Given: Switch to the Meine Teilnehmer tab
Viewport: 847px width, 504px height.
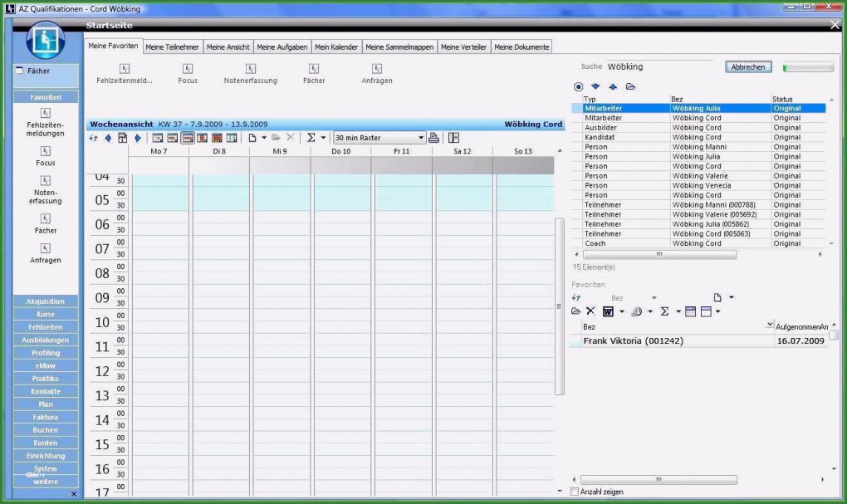Looking at the screenshot, I should tap(172, 46).
